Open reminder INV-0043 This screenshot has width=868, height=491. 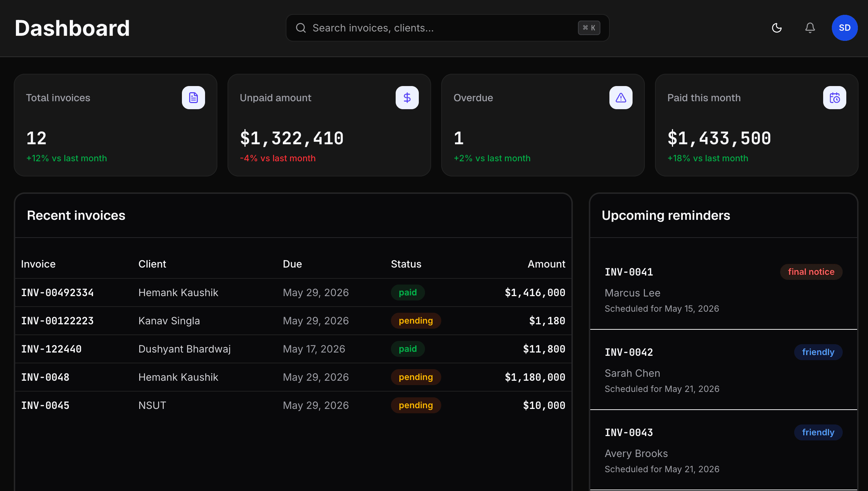click(629, 432)
